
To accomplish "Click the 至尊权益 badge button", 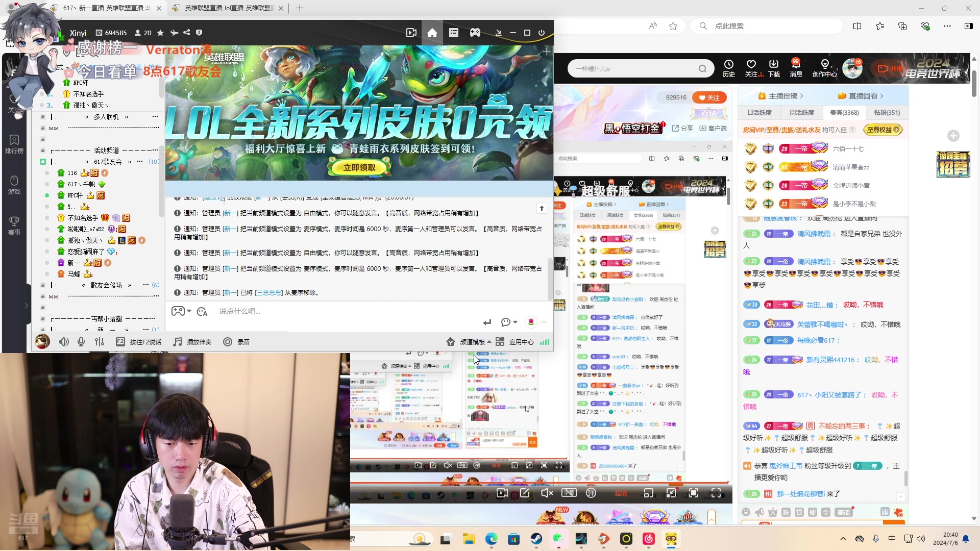I will click(884, 130).
